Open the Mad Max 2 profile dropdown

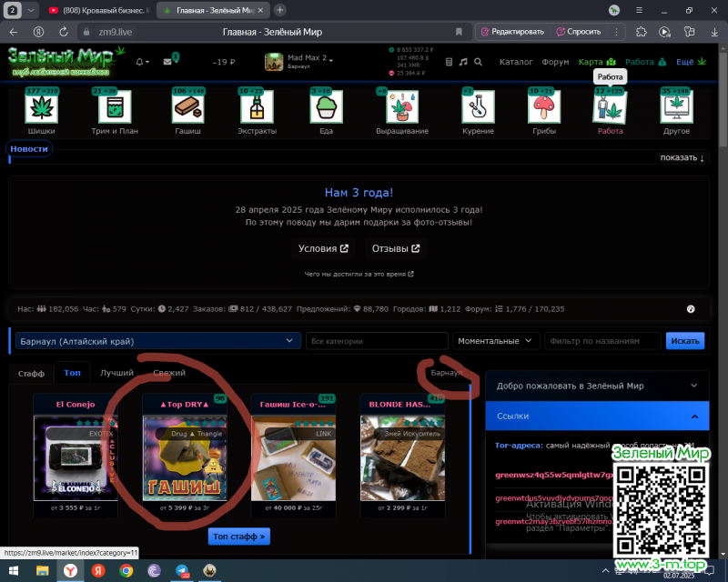pos(298,62)
